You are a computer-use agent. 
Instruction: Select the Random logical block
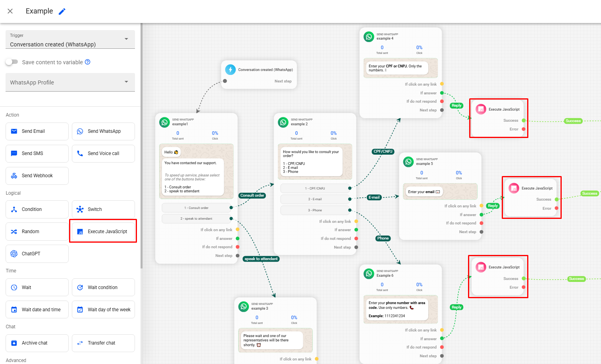(37, 232)
